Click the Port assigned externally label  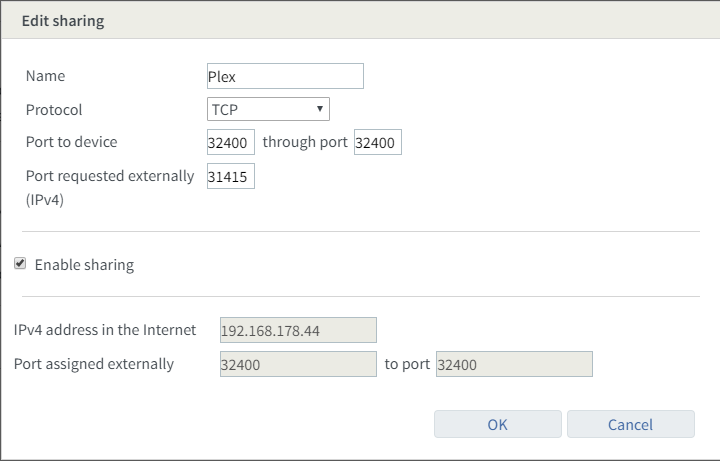pyautogui.click(x=94, y=364)
